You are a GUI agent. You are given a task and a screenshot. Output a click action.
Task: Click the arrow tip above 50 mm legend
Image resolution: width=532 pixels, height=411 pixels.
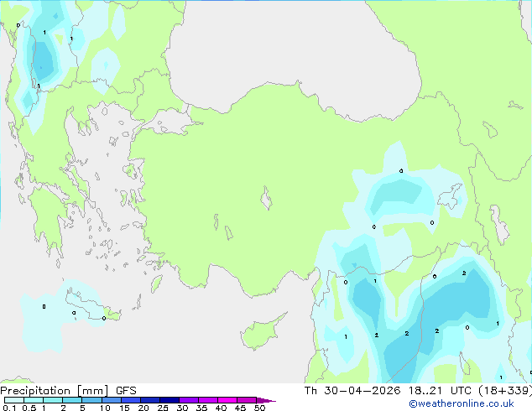point(266,400)
